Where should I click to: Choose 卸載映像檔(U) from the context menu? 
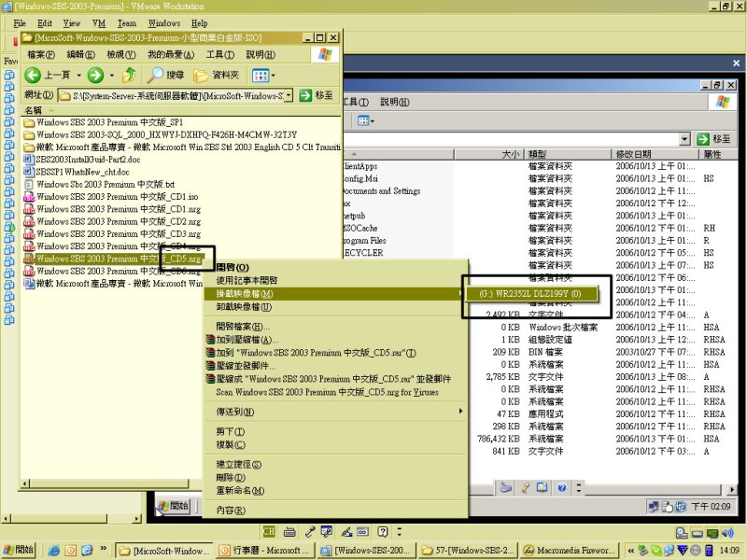[335, 307]
